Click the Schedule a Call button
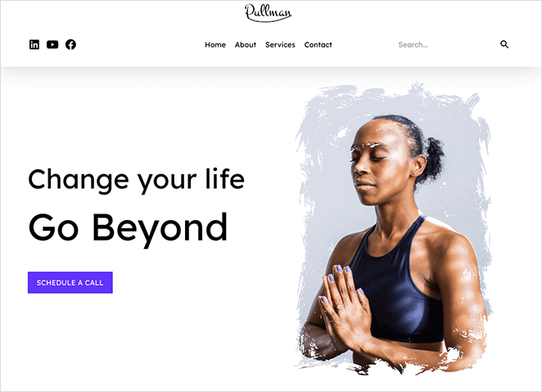Image resolution: width=542 pixels, height=392 pixels. click(x=70, y=282)
